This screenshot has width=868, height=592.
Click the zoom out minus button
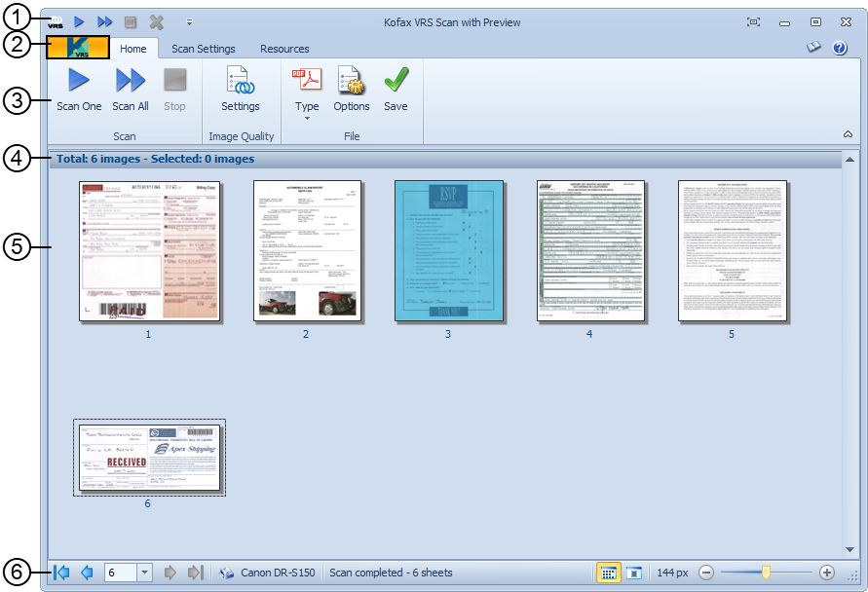707,573
